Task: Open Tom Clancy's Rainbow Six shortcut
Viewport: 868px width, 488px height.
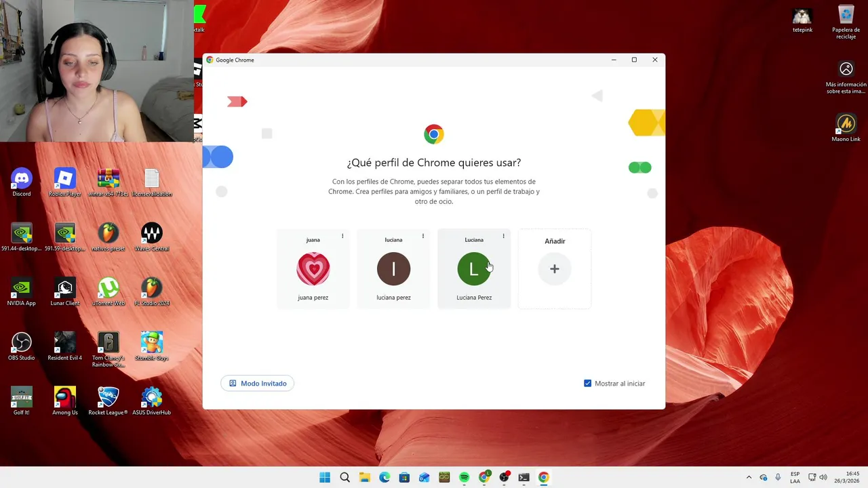Action: pyautogui.click(x=108, y=350)
